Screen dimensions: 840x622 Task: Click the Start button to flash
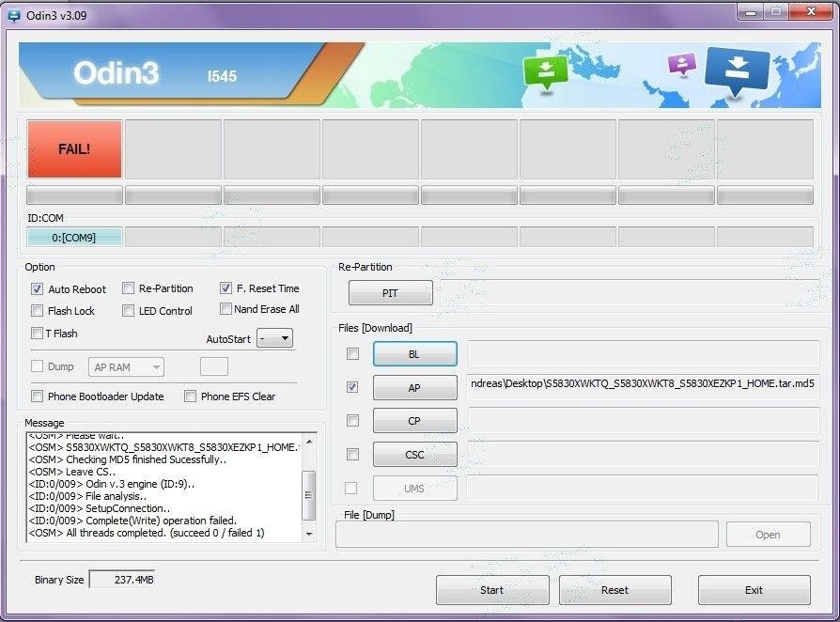point(492,590)
